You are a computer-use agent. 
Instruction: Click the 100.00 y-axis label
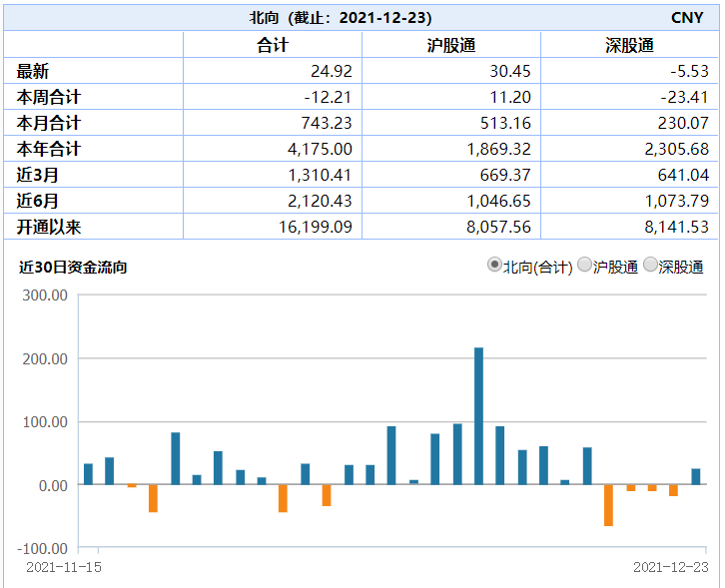tap(45, 421)
